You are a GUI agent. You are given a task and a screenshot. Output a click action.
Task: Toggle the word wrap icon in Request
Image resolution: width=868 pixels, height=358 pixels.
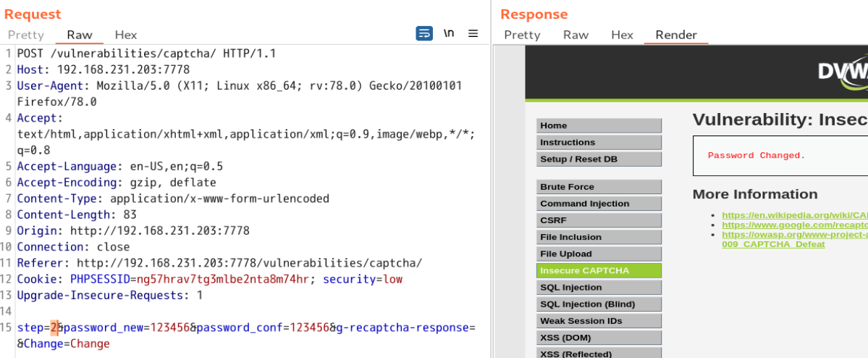click(424, 33)
